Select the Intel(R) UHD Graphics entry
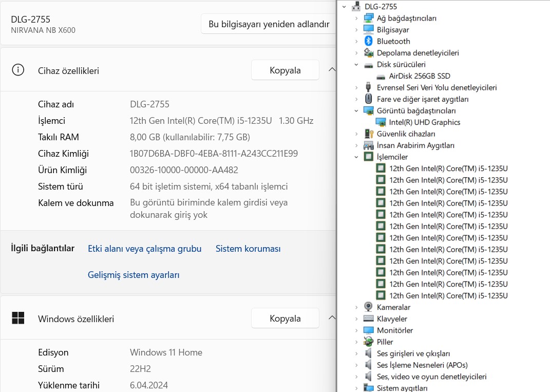The image size is (550, 392). (424, 122)
